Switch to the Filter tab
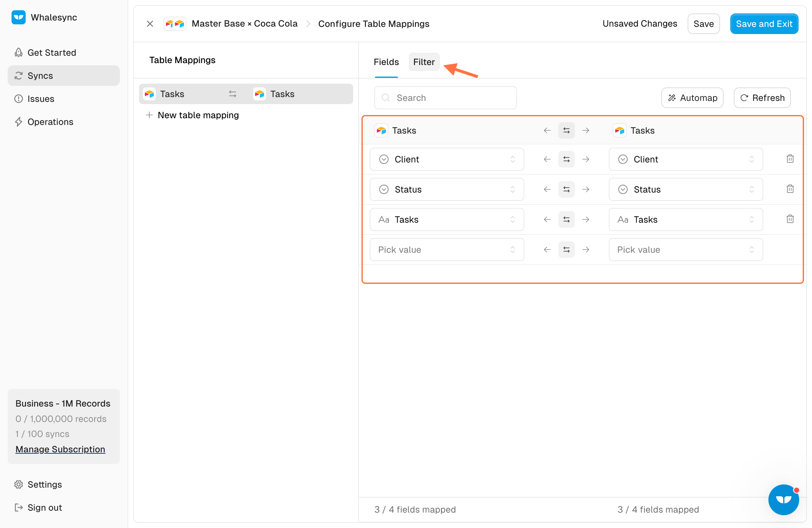812x528 pixels. tap(424, 62)
